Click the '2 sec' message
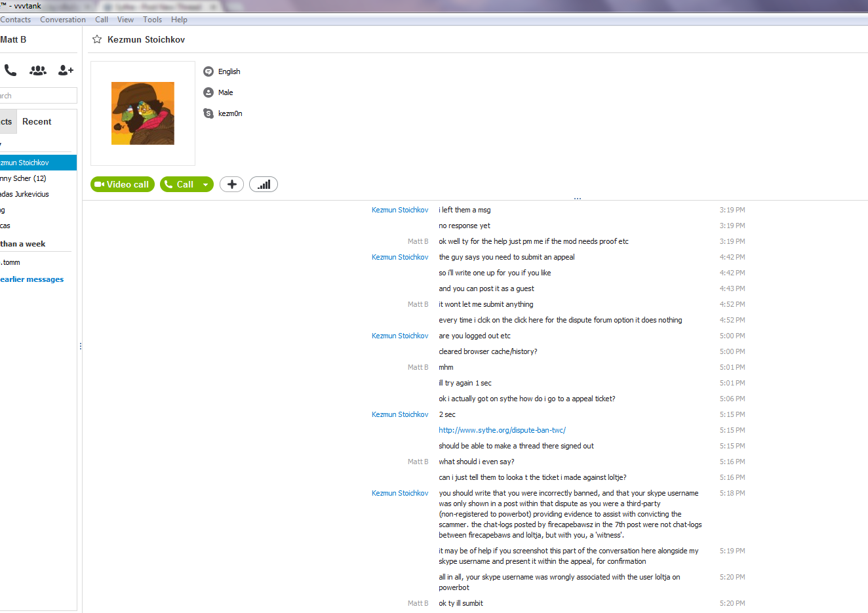The width and height of the screenshot is (868, 613). pyautogui.click(x=447, y=414)
